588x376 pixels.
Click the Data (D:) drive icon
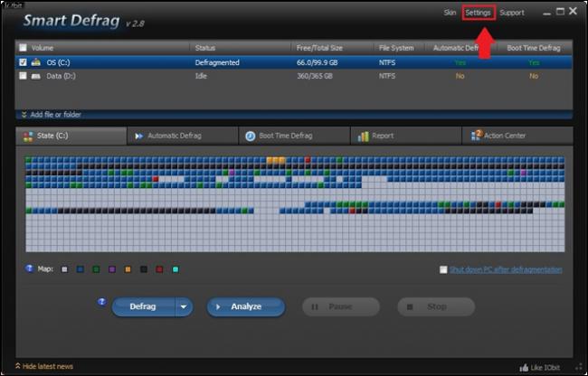point(36,76)
